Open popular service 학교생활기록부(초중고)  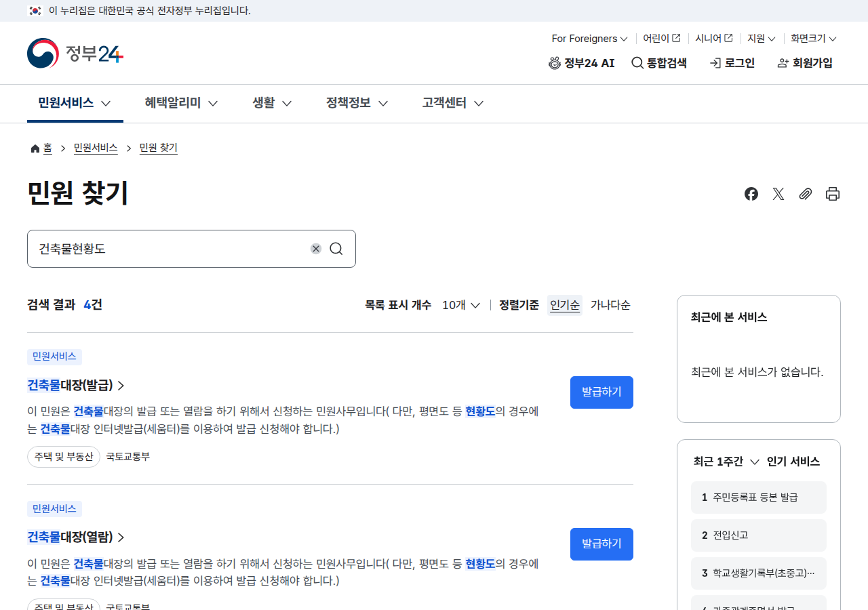759,573
